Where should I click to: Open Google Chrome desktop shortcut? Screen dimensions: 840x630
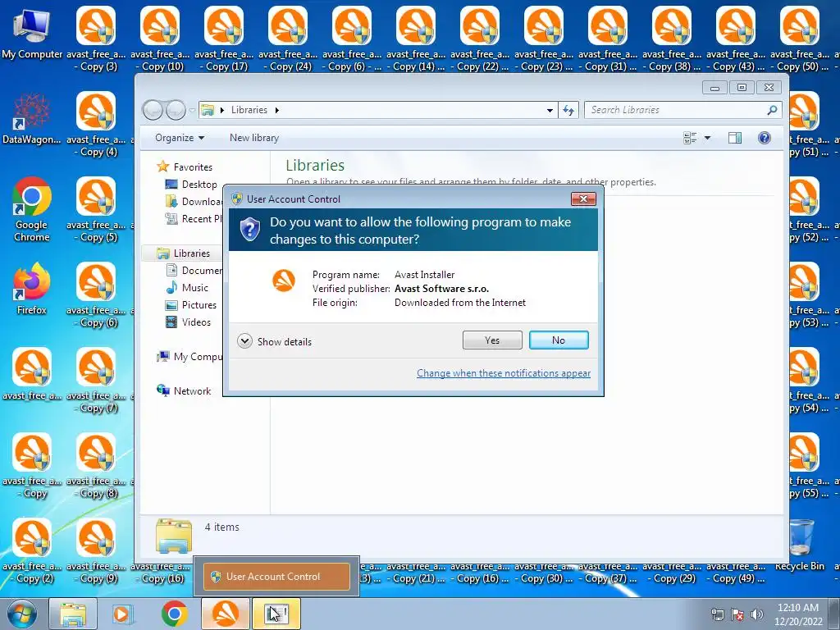tap(32, 209)
